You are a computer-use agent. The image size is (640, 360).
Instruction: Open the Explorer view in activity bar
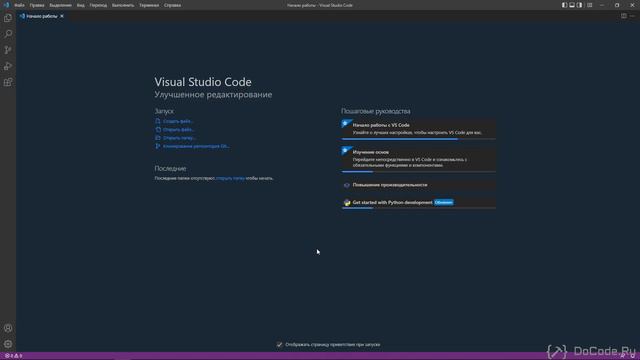click(8, 18)
